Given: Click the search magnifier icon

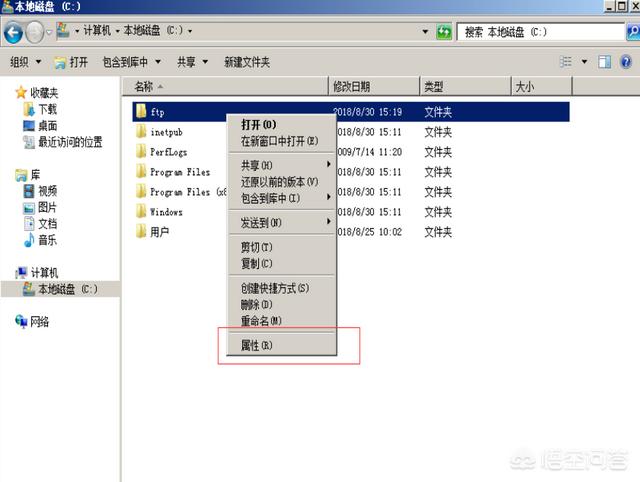Looking at the screenshot, I should pos(633,31).
